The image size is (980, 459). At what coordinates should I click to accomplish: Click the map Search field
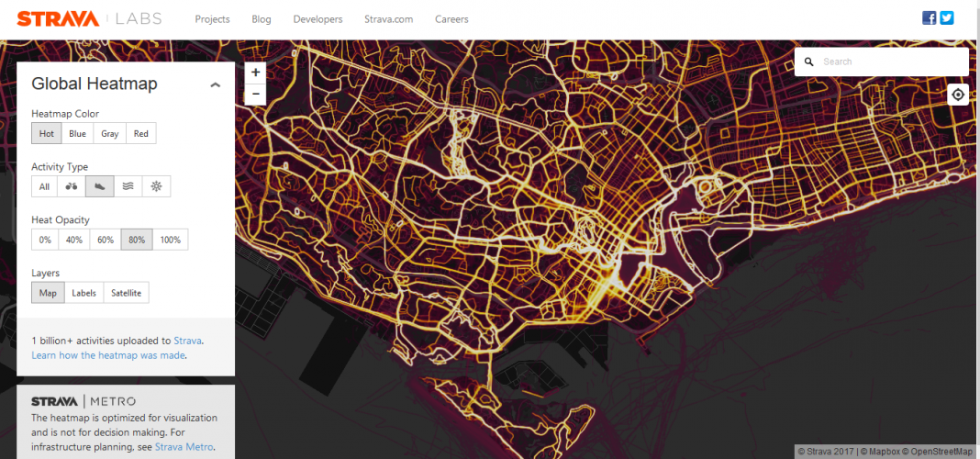click(890, 62)
